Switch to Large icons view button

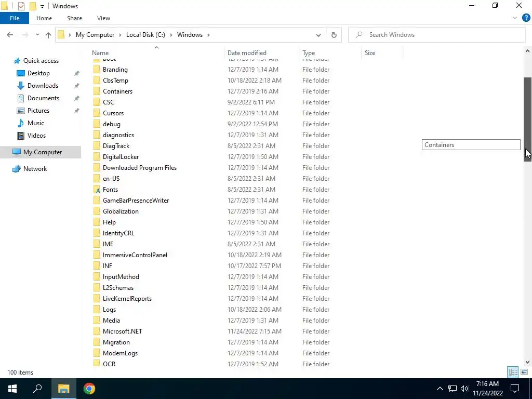(x=524, y=372)
